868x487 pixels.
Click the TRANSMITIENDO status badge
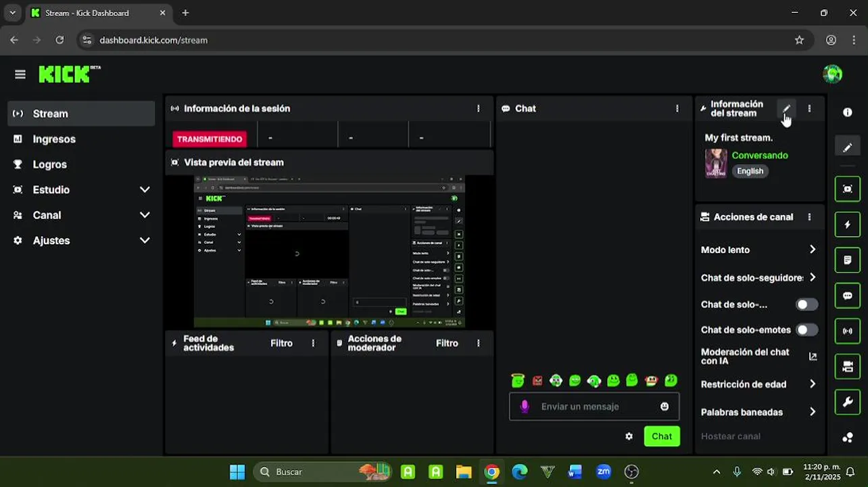coord(210,139)
